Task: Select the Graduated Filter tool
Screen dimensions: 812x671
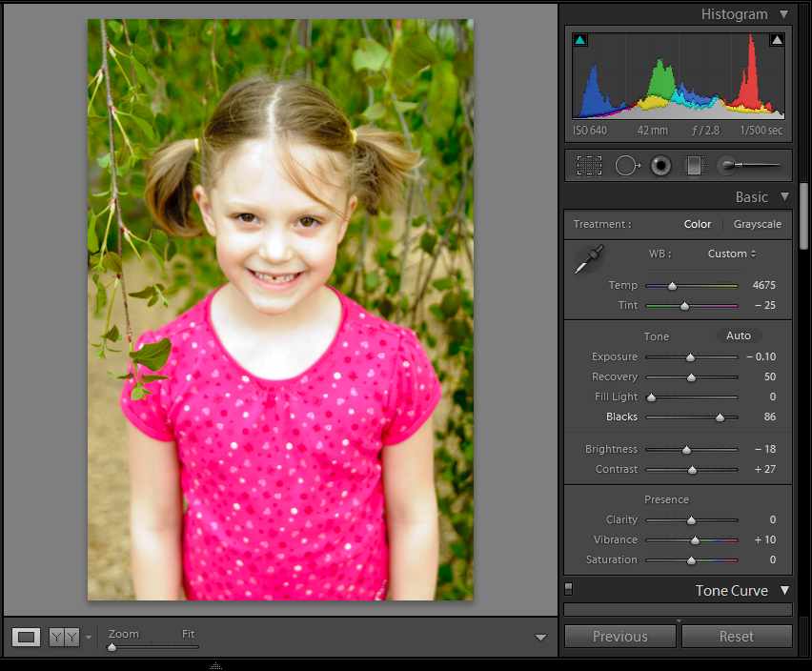Action: [694, 165]
